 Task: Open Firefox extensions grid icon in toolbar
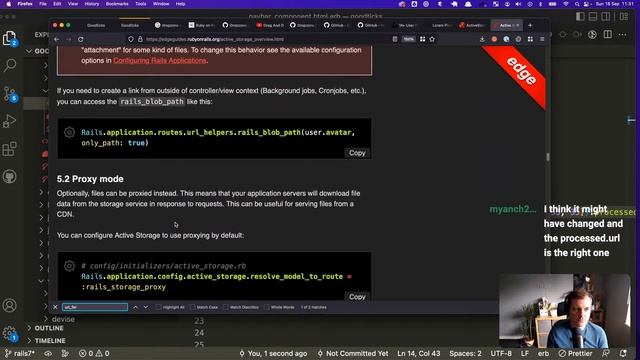pyautogui.click(x=530, y=39)
